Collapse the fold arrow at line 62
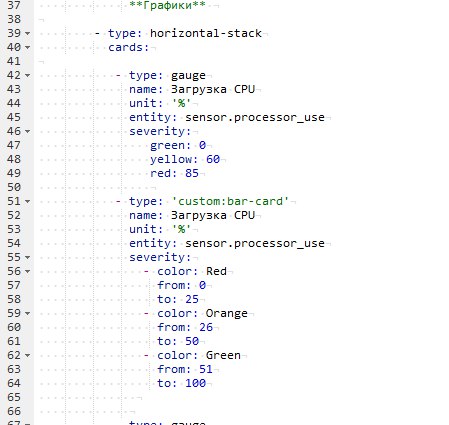 (x=28, y=355)
